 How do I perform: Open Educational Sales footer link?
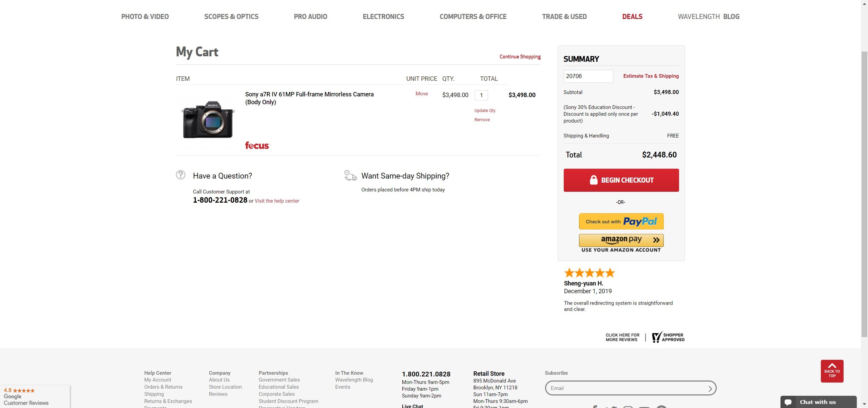(279, 387)
